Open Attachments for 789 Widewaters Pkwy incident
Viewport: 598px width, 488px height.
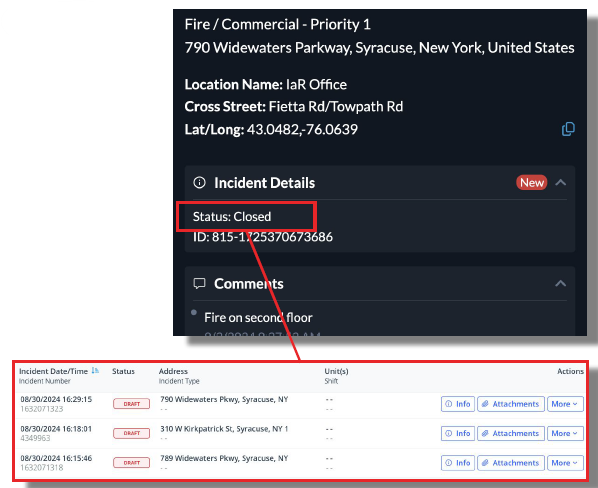(511, 462)
